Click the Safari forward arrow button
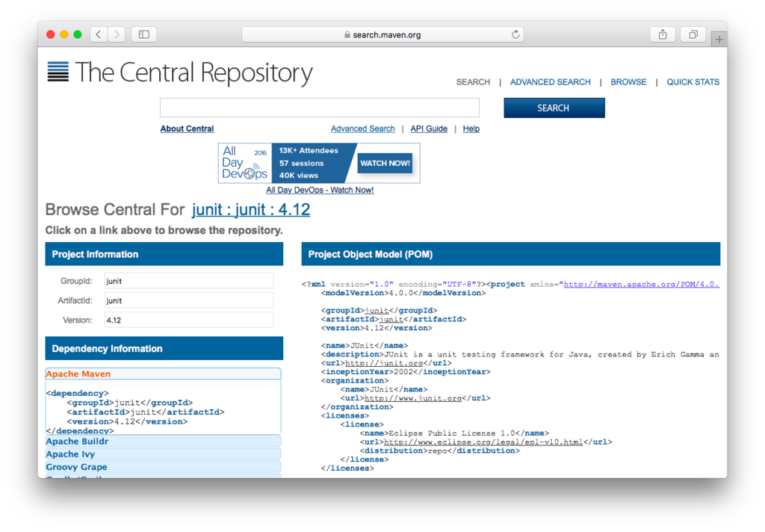 click(x=117, y=34)
